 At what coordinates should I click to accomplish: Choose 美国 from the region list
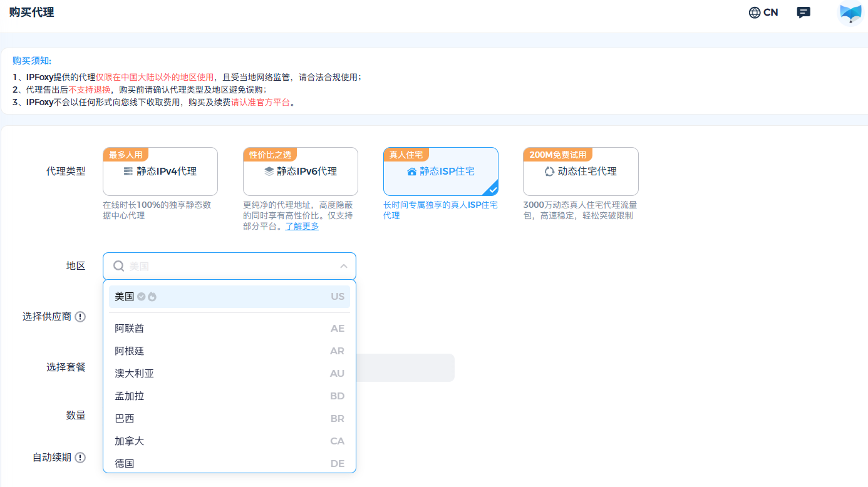[x=229, y=297]
